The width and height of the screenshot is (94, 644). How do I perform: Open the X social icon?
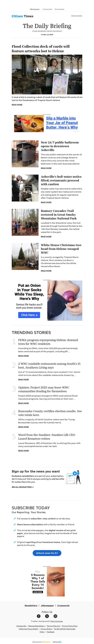tap(47, 616)
